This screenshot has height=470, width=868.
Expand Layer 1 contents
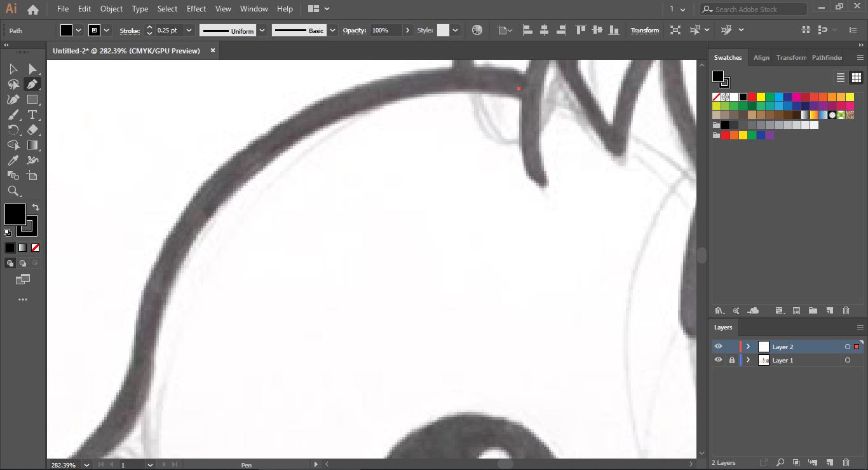748,360
